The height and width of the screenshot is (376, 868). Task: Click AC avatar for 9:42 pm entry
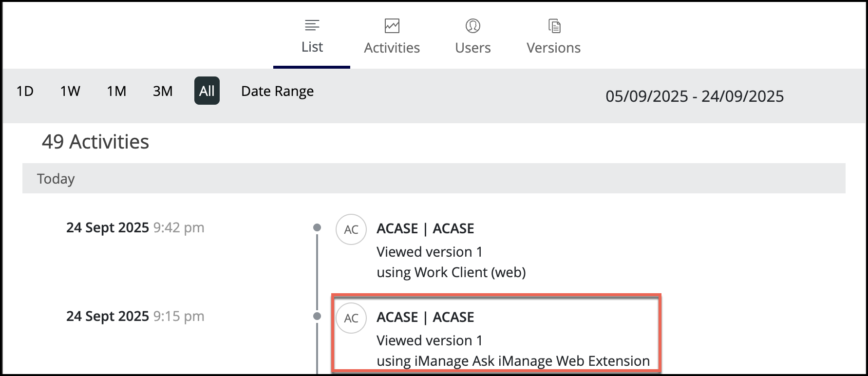[351, 229]
